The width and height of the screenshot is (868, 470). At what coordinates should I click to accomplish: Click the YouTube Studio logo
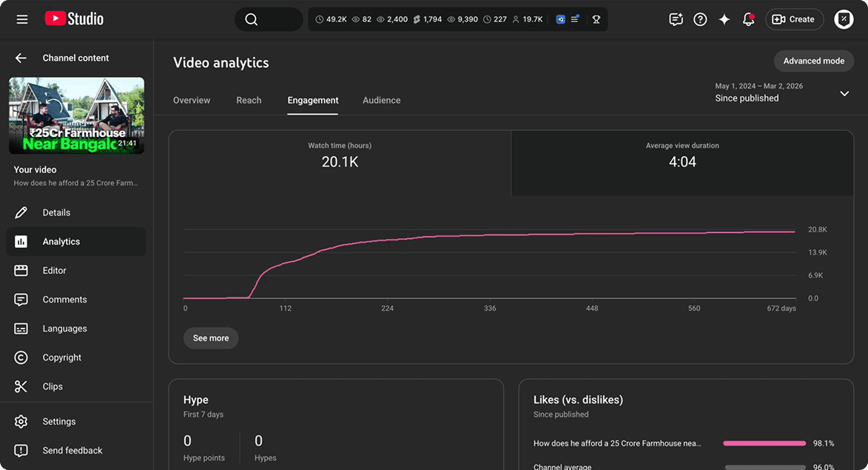74,19
